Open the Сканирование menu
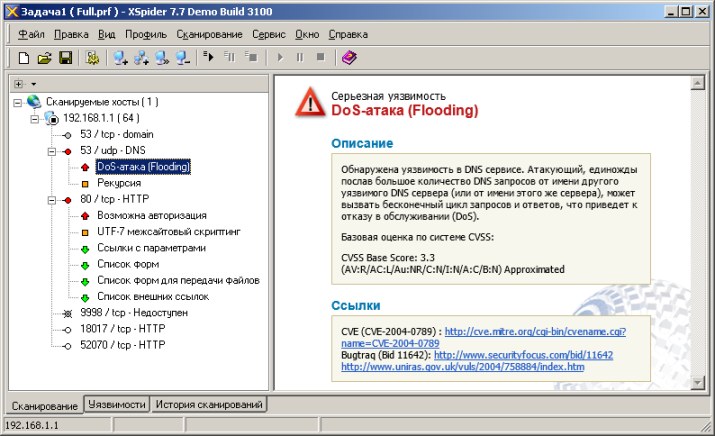The width and height of the screenshot is (715, 436). (x=209, y=34)
